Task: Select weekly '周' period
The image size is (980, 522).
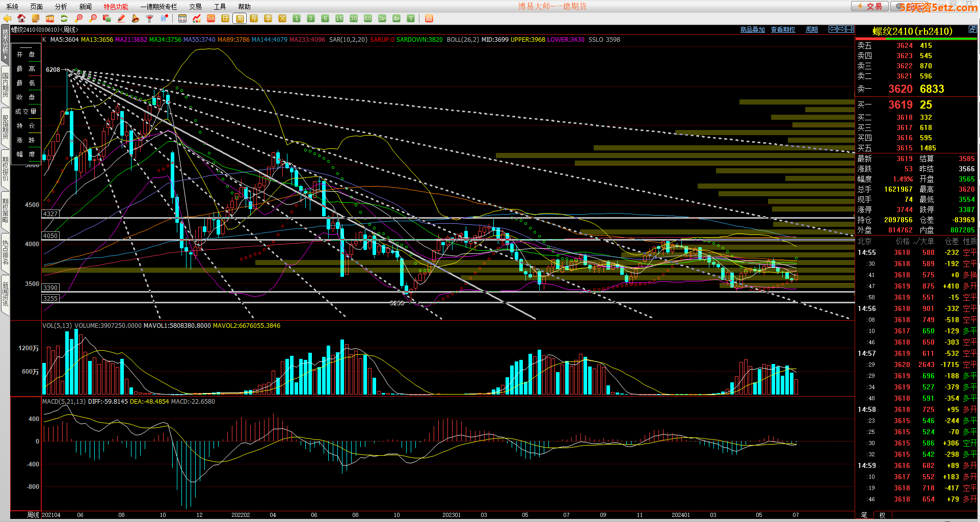Action: [x=240, y=18]
